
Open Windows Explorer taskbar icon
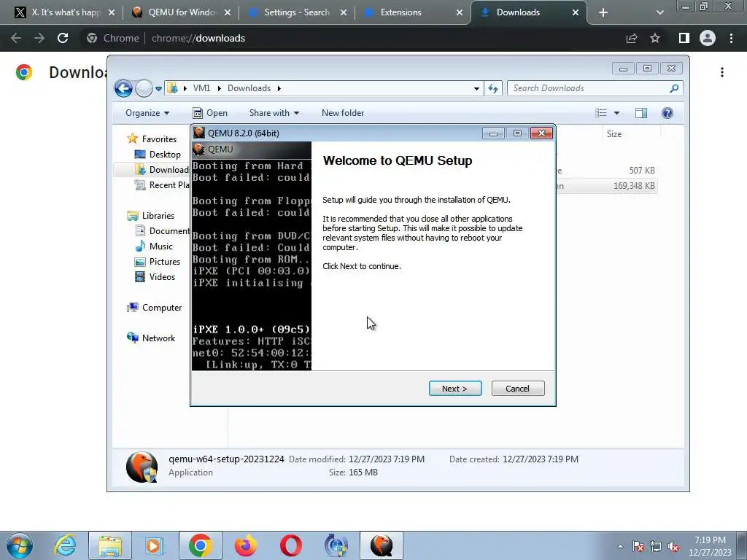pyautogui.click(x=110, y=545)
